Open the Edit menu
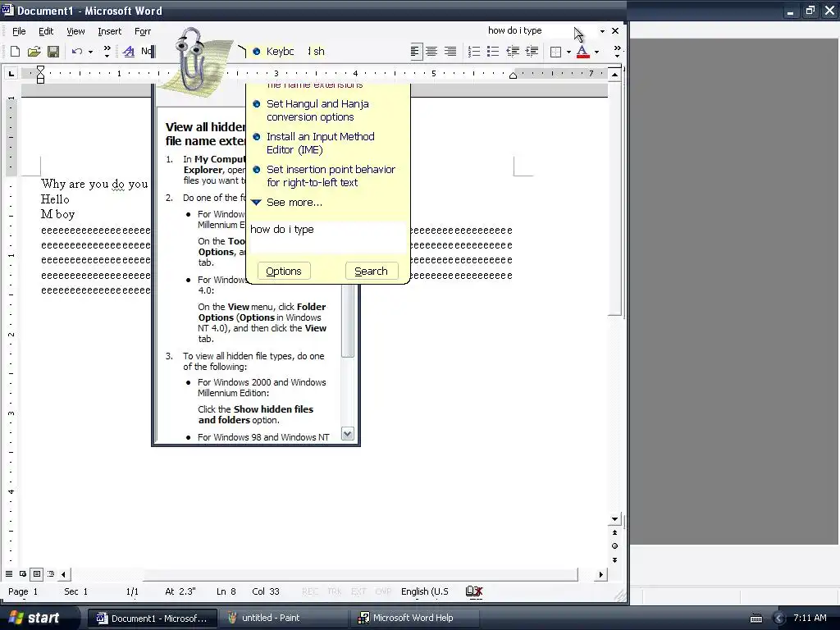Viewport: 840px width, 630px height. coord(46,31)
